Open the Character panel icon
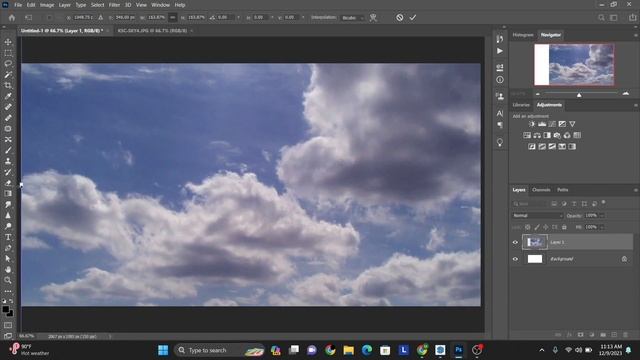640x360 pixels. [500, 113]
